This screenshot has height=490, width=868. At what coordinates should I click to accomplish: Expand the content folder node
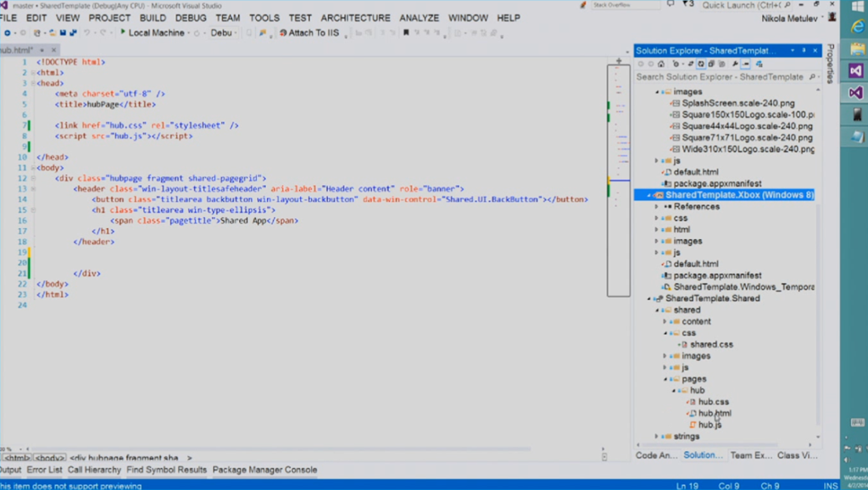tap(665, 321)
